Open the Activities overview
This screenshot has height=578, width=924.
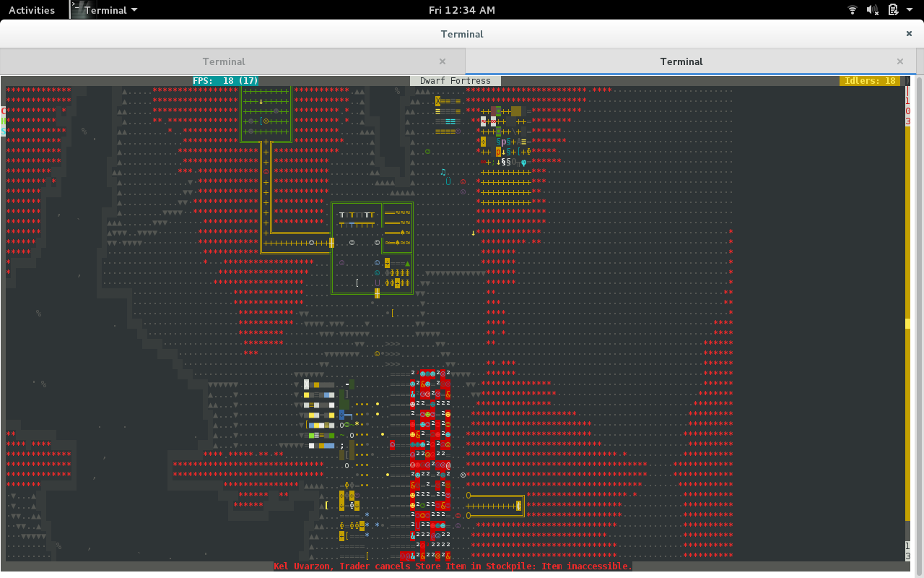click(32, 10)
